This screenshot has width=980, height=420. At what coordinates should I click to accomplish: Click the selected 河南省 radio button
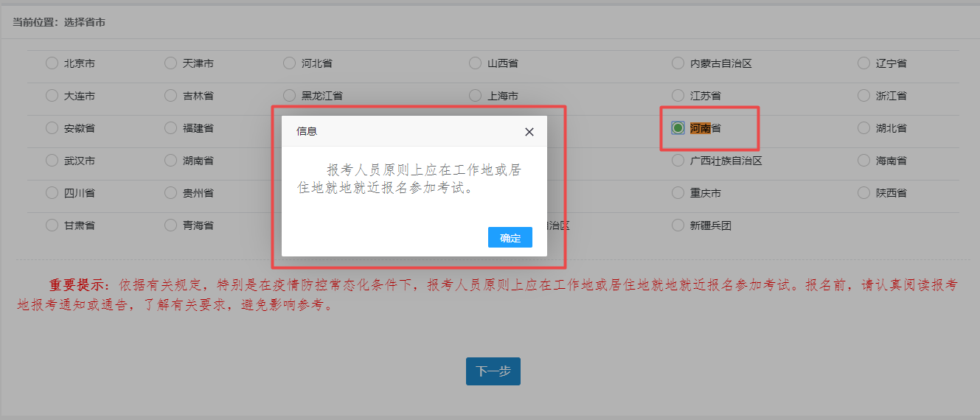point(678,128)
